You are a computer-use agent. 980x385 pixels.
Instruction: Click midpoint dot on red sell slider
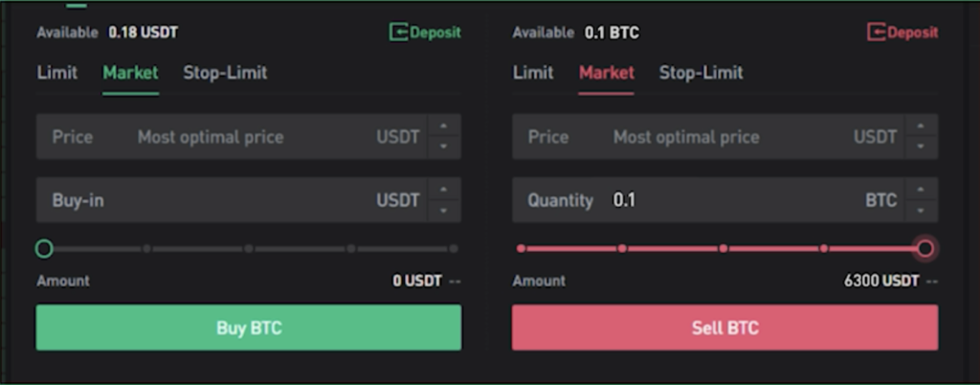pos(723,249)
